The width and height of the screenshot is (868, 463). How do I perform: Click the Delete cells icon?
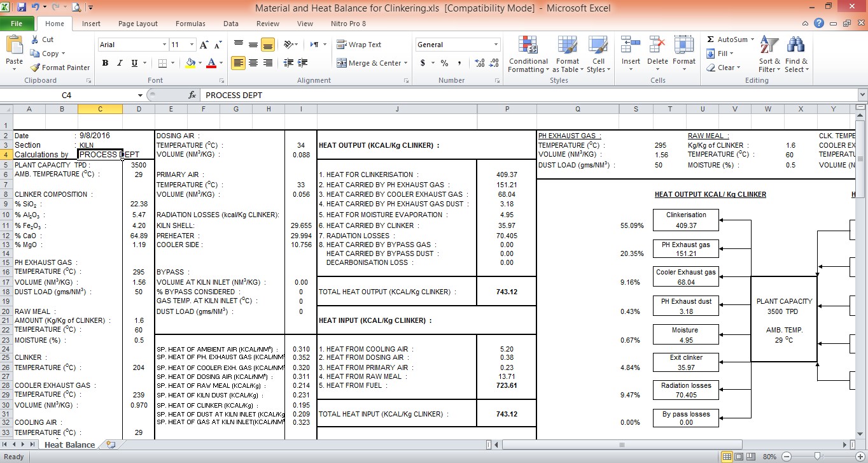657,45
